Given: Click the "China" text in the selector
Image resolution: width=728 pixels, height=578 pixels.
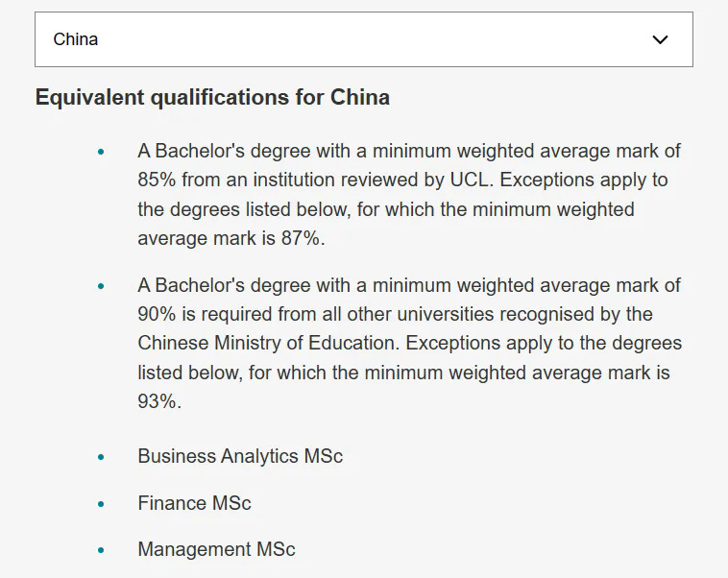Looking at the screenshot, I should 76,39.
